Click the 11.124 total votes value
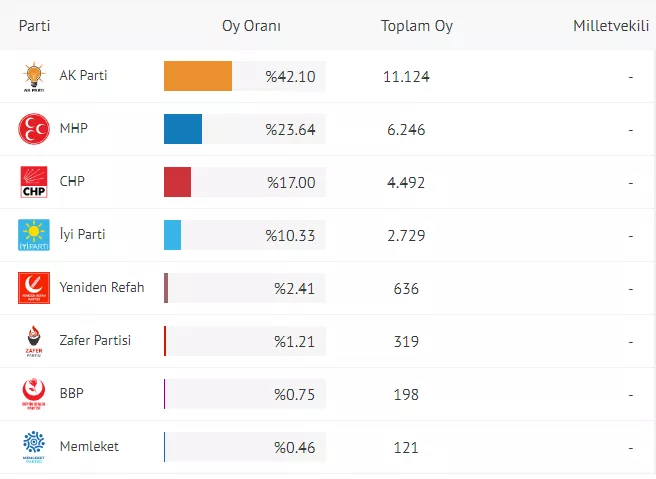Screen dimensions: 656x479 [406, 77]
